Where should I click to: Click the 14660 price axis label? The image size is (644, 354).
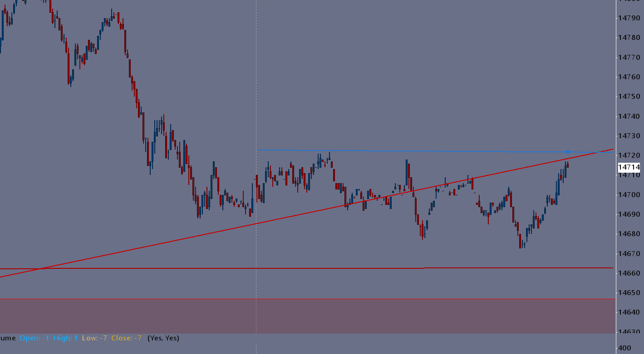pos(629,273)
